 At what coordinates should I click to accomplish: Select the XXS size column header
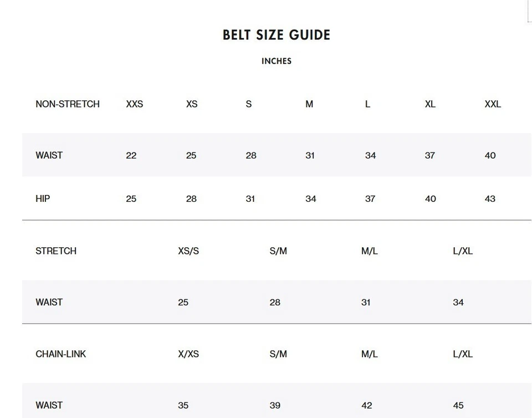click(x=134, y=104)
